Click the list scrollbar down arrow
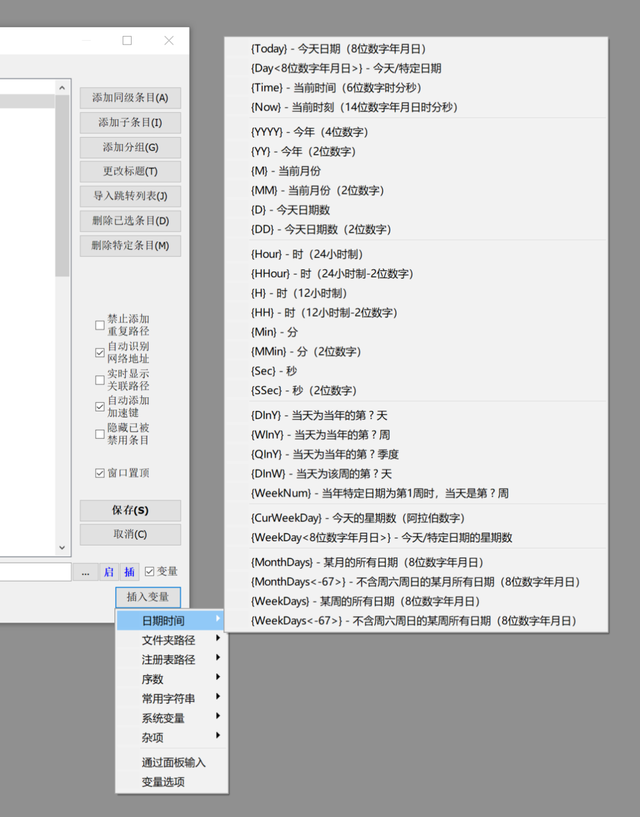Screen dimensions: 640x817 [x=62, y=548]
